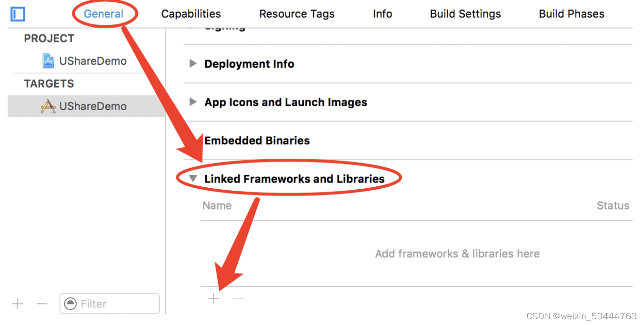
Task: Switch to the General tab
Action: point(103,14)
